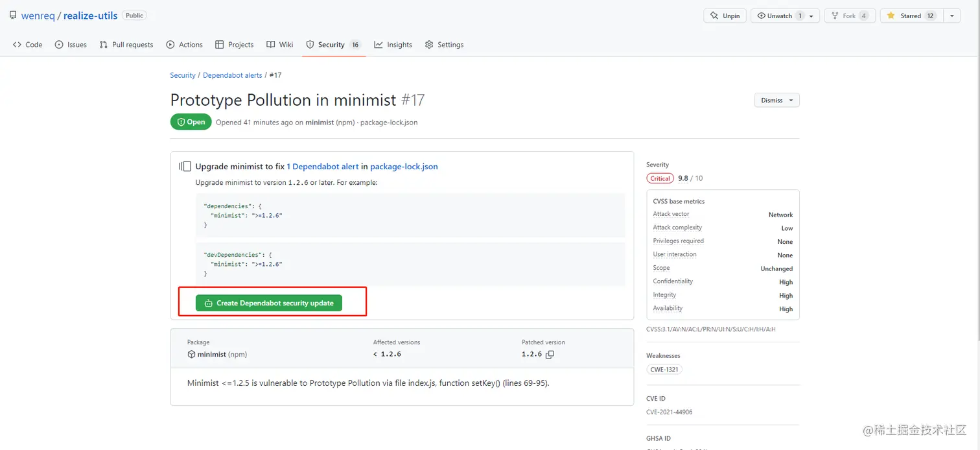
Task: Open the Insights tab
Action: [x=393, y=45]
